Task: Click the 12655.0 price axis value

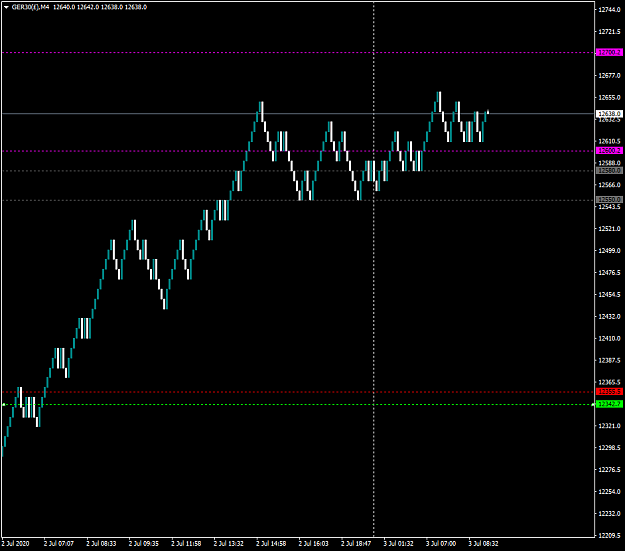Action: [x=609, y=97]
